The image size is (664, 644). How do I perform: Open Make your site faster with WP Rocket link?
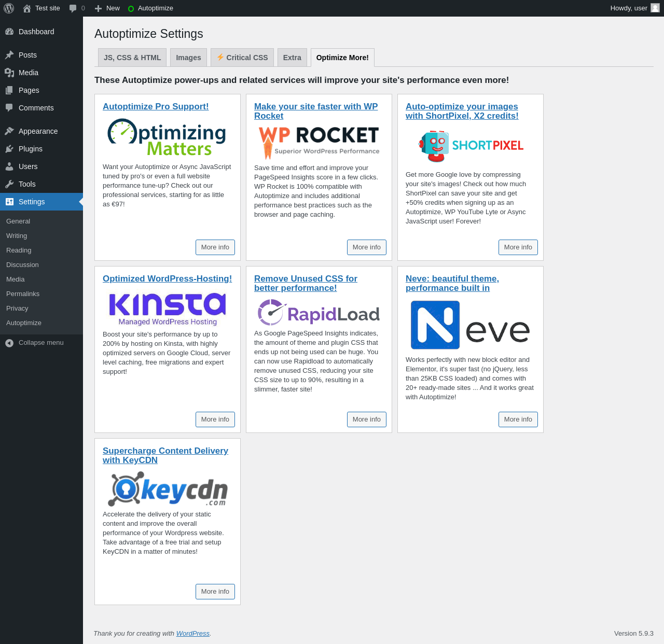316,111
